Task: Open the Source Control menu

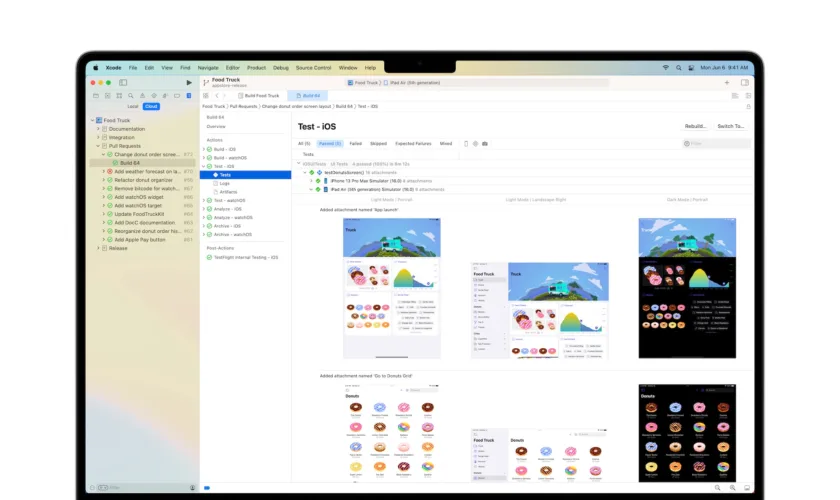Action: 313,68
